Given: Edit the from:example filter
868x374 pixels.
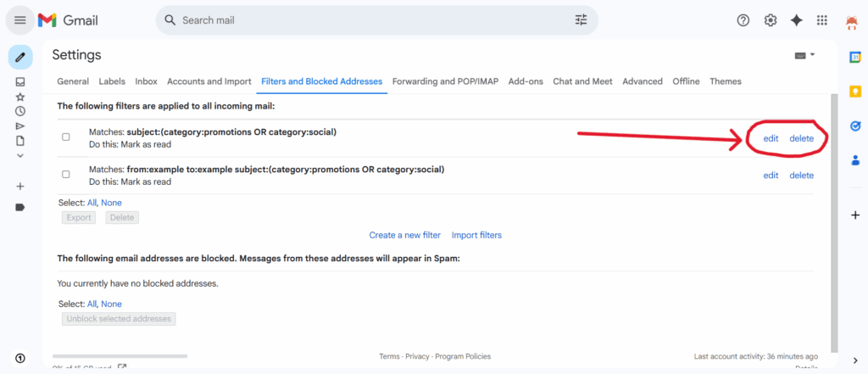Looking at the screenshot, I should coord(771,176).
